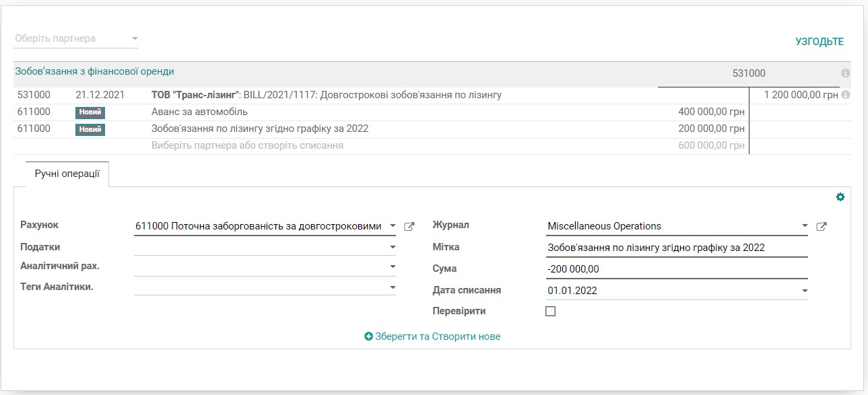This screenshot has height=395, width=868.
Task: Open the Журнал selection dropdown
Action: click(x=805, y=225)
